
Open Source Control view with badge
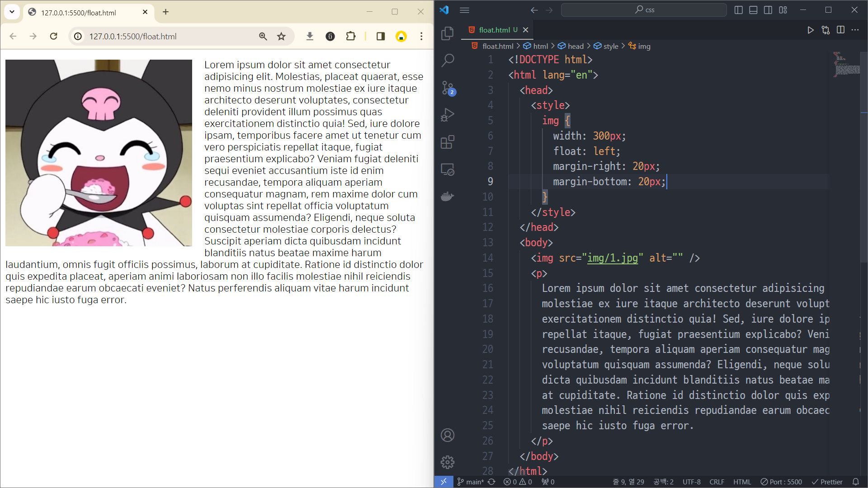[x=447, y=88]
